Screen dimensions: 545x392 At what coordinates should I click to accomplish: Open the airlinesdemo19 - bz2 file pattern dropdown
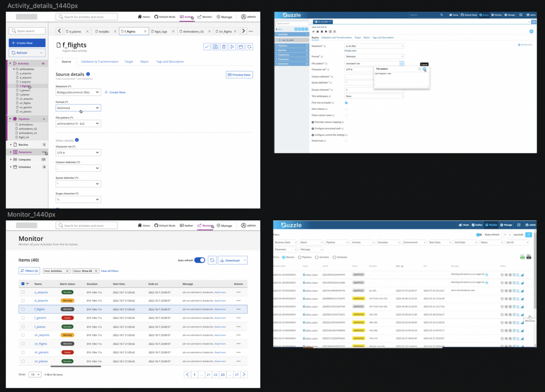tap(78, 124)
